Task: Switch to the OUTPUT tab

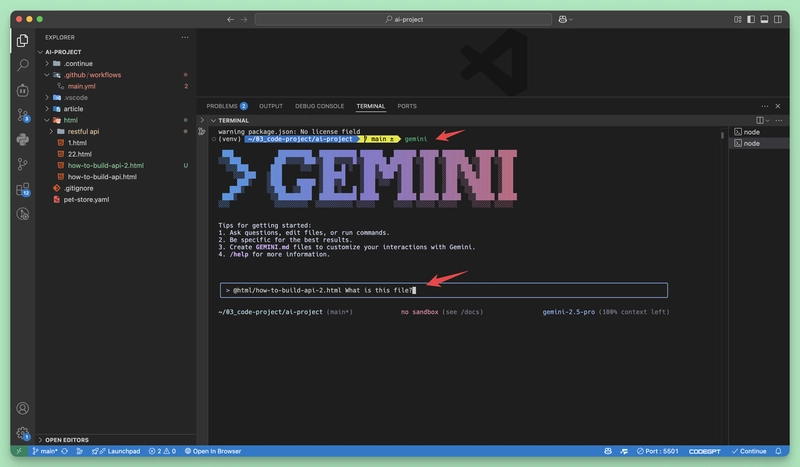Action: [x=270, y=106]
